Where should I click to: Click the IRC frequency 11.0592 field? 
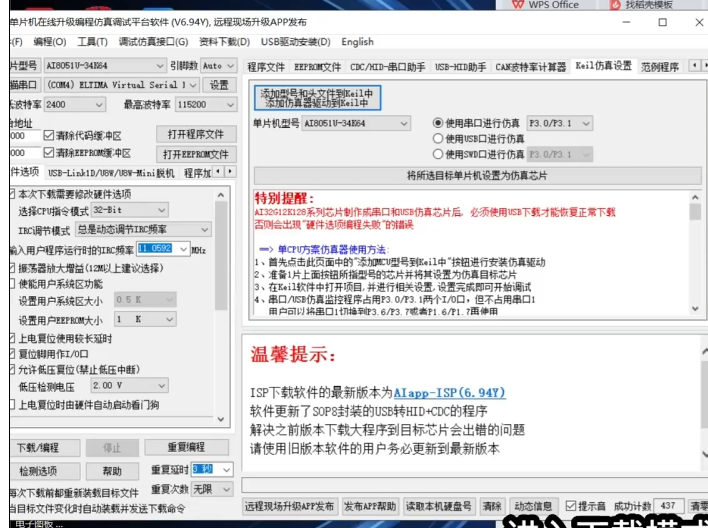pyautogui.click(x=156, y=248)
